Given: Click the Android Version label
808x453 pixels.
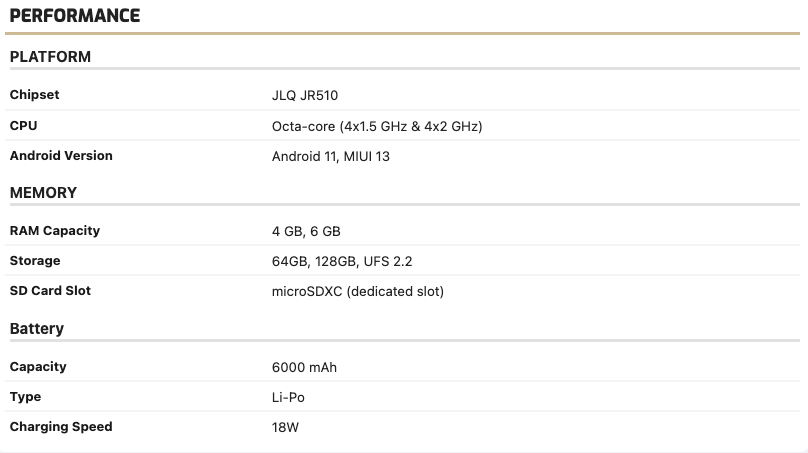Looking at the screenshot, I should (x=61, y=156).
